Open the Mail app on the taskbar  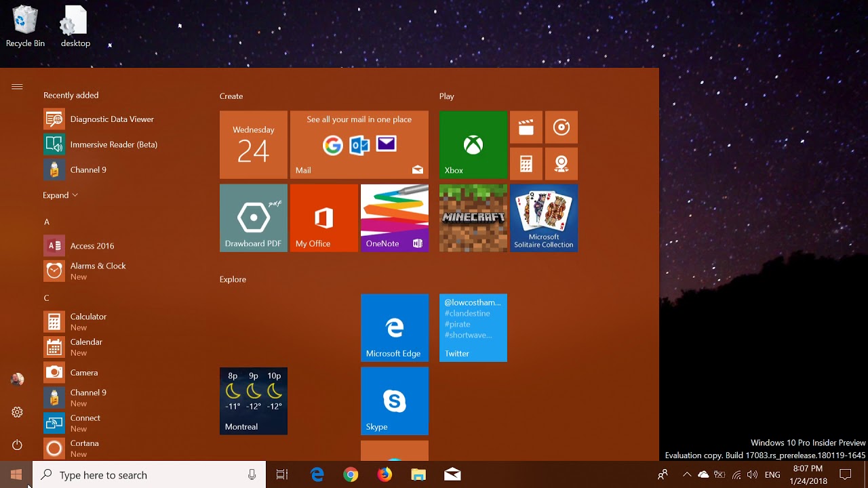click(x=452, y=474)
